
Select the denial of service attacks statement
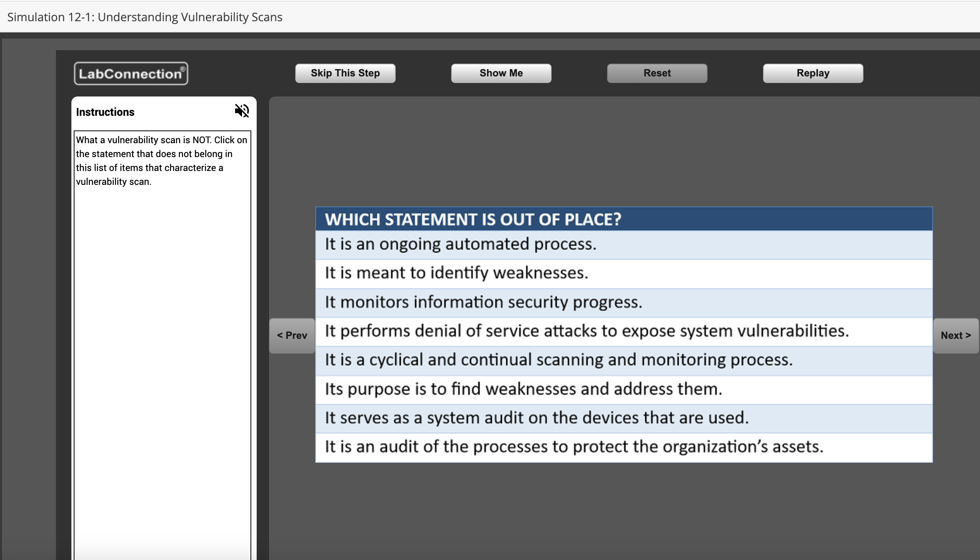(x=587, y=331)
